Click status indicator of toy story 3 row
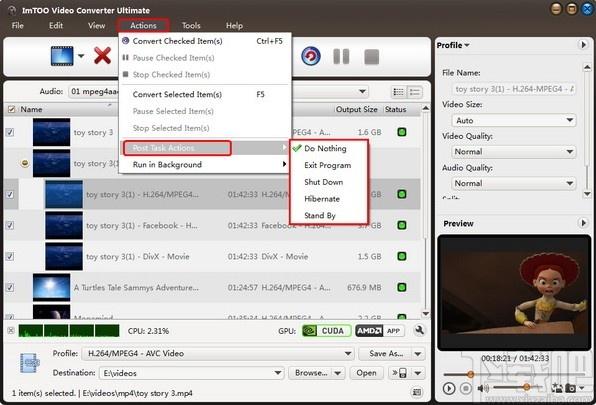 tap(402, 132)
